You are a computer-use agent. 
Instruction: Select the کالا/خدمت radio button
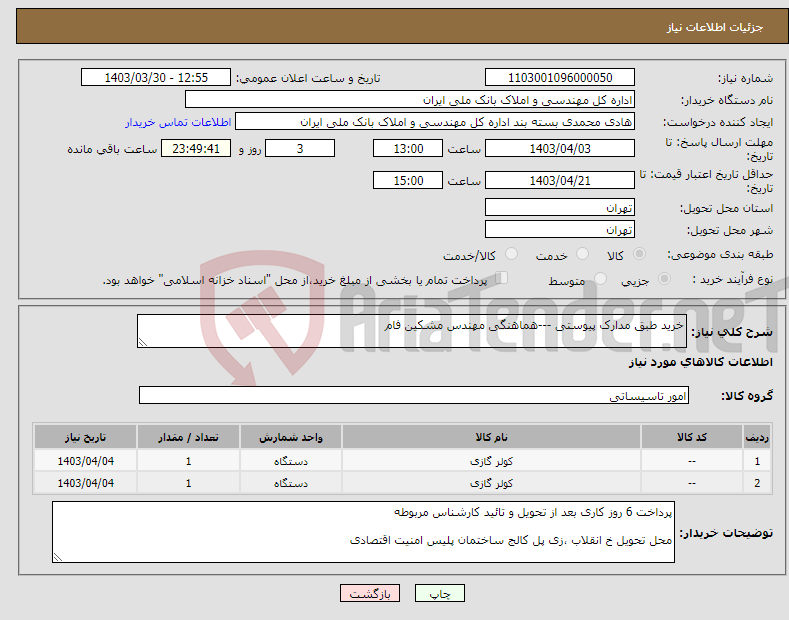pos(511,254)
